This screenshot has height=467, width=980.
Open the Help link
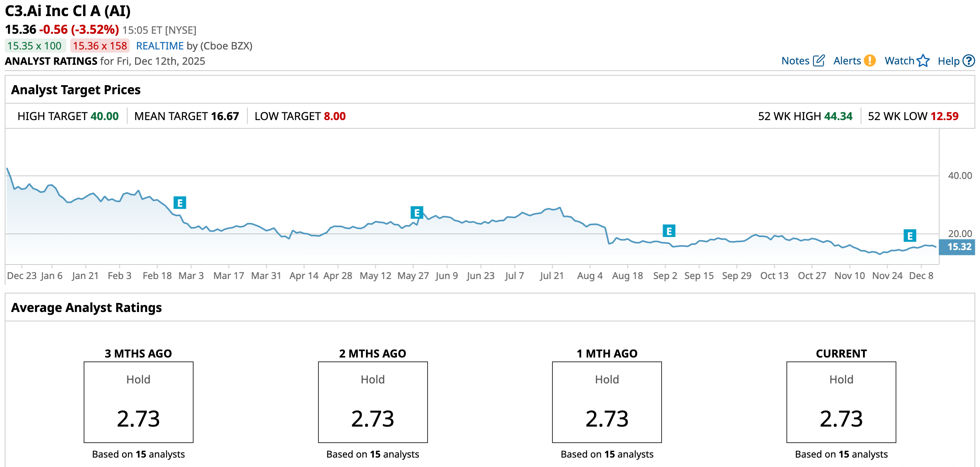(x=948, y=61)
